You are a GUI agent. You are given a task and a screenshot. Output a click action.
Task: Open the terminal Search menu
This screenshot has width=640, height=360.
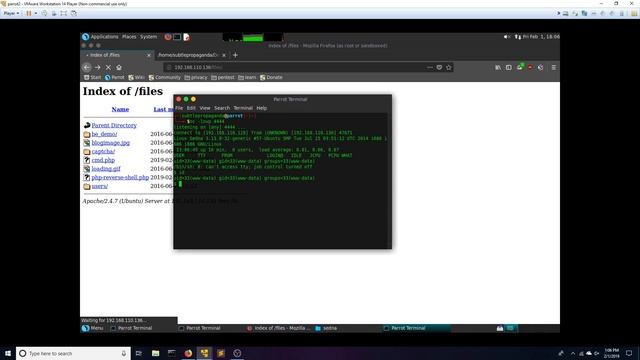point(222,108)
